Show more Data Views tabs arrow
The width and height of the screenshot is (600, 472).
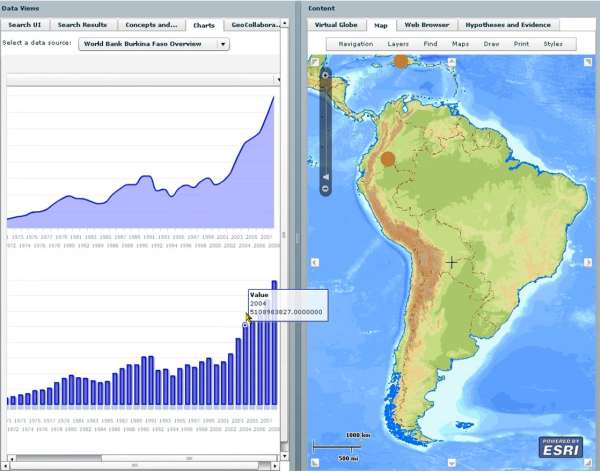(x=285, y=24)
